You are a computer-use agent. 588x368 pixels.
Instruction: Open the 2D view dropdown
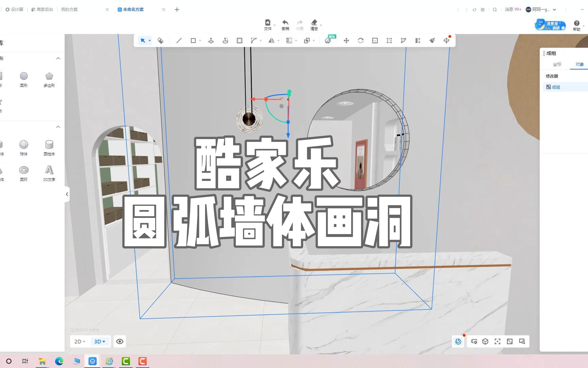80,341
